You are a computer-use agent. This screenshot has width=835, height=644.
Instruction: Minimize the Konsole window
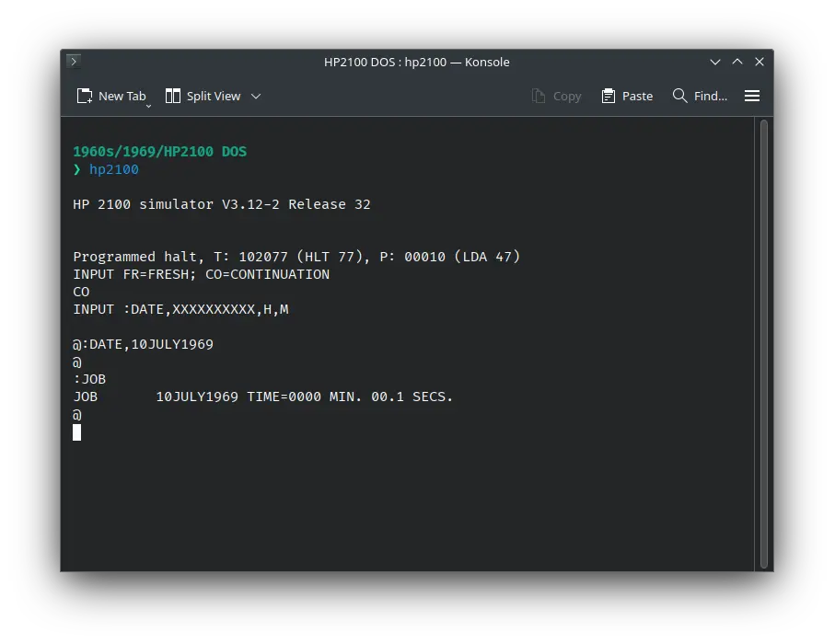[715, 62]
